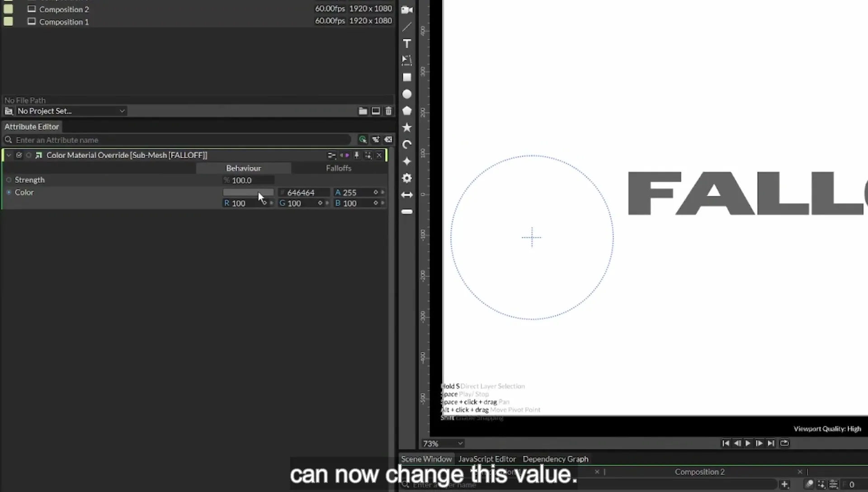Image resolution: width=868 pixels, height=492 pixels.
Task: Select the Arc shape tool
Action: 407,145
